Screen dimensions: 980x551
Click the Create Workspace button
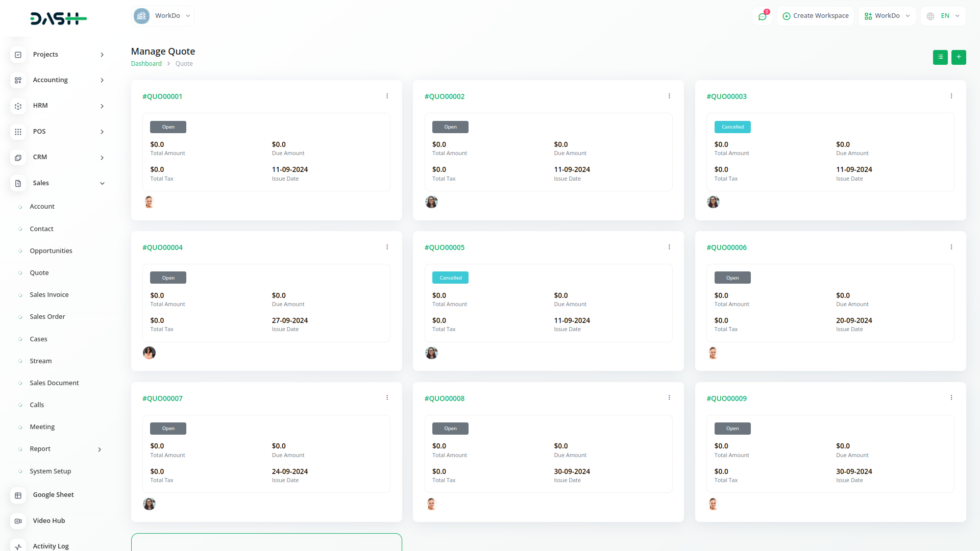coord(815,16)
